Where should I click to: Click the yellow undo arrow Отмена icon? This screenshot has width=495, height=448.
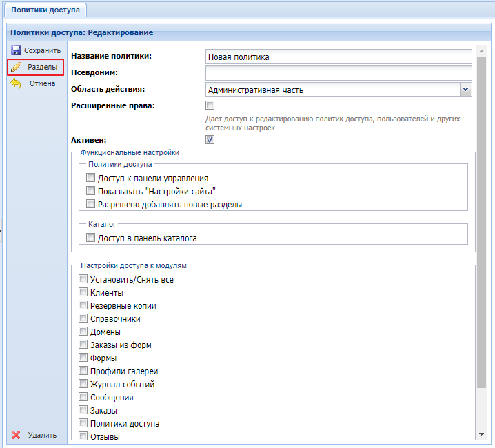click(x=16, y=83)
